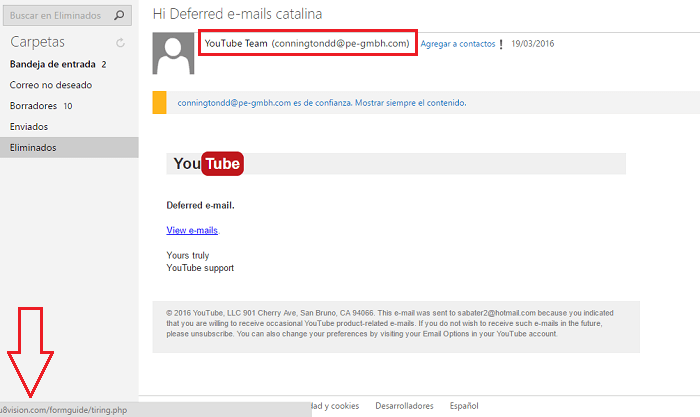Click the 19/03/2016 message date
Screen dimensions: 700x417
pyautogui.click(x=533, y=44)
